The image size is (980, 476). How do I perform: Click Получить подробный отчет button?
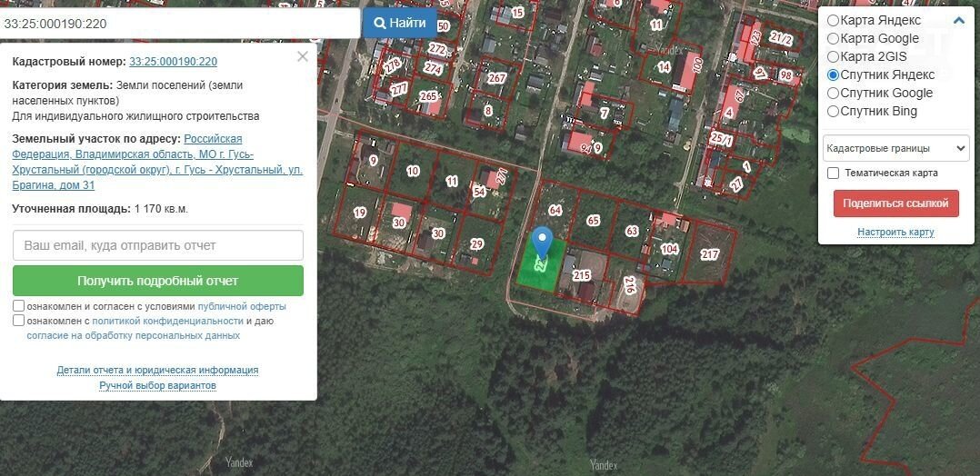(x=158, y=281)
